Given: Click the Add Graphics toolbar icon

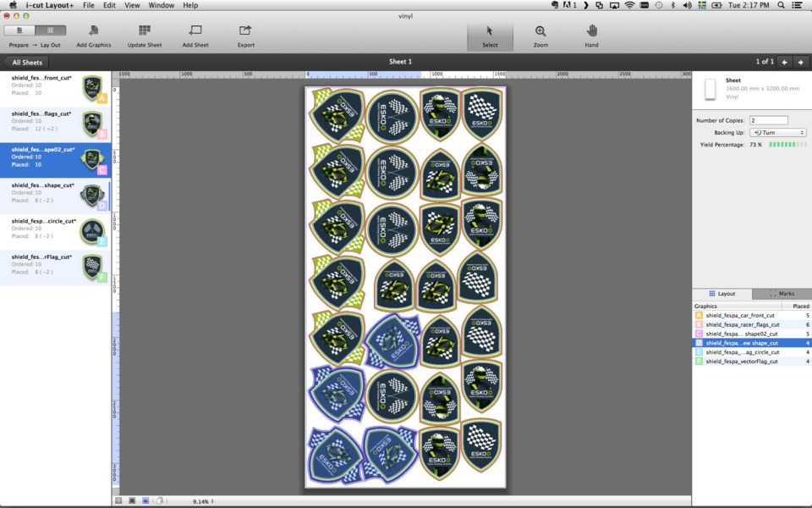Looking at the screenshot, I should tap(93, 30).
